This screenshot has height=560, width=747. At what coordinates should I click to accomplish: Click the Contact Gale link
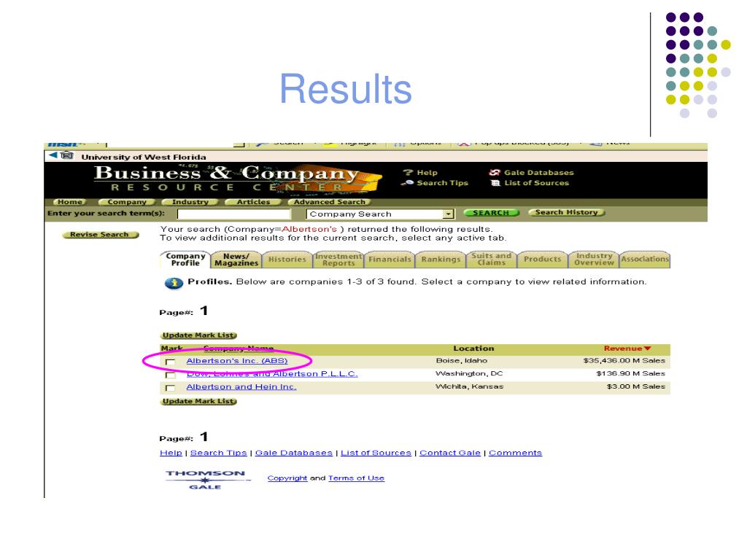tap(449, 453)
